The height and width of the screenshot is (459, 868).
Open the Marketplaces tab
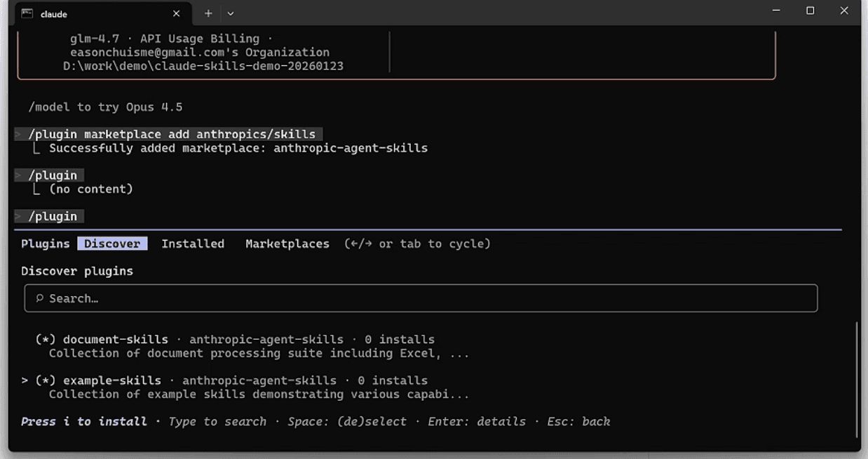(287, 244)
